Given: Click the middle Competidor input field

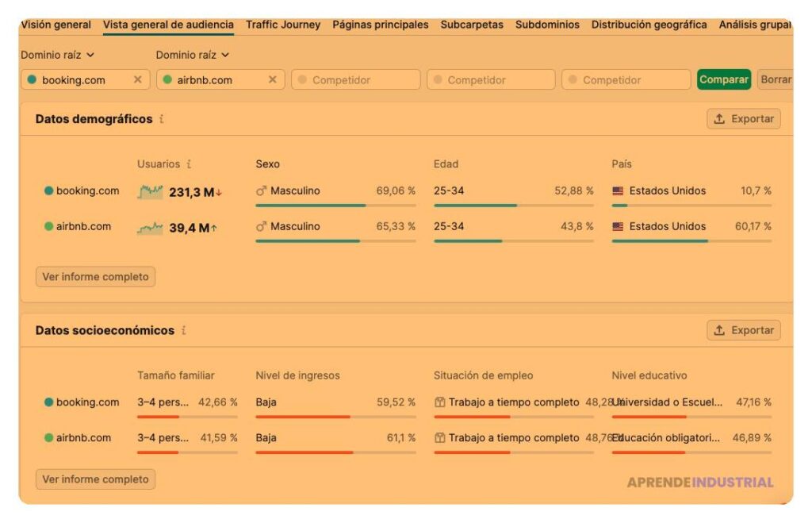Looking at the screenshot, I should (x=491, y=80).
